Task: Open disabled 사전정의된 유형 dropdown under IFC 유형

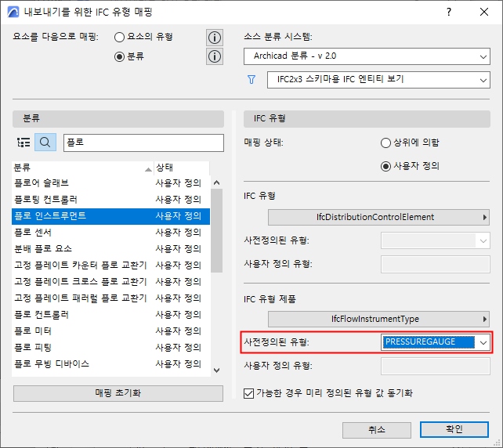Action: (x=436, y=240)
